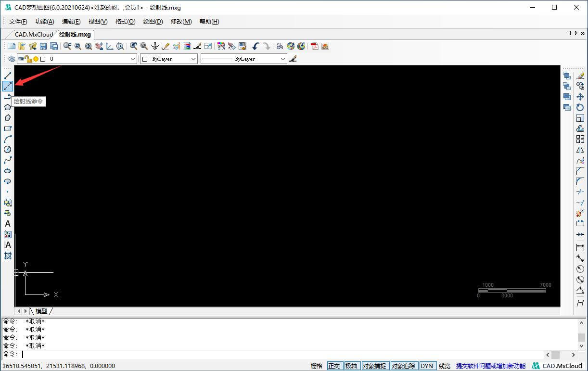This screenshot has height=371, width=588.
Task: Activate the ray/construction line command
Action: tap(8, 86)
